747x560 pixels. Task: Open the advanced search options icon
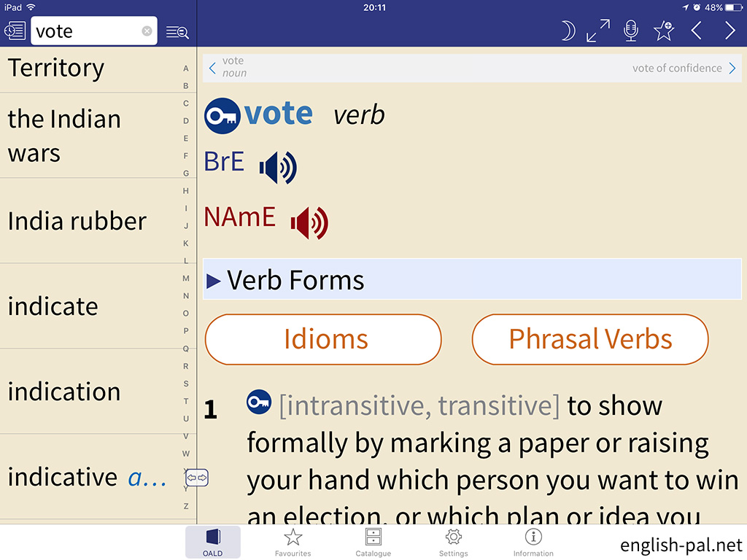177,31
